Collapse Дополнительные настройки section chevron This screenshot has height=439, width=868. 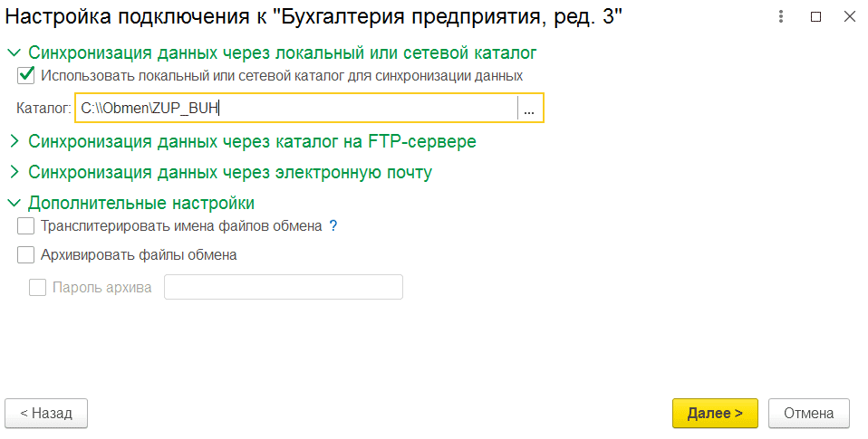tap(14, 203)
